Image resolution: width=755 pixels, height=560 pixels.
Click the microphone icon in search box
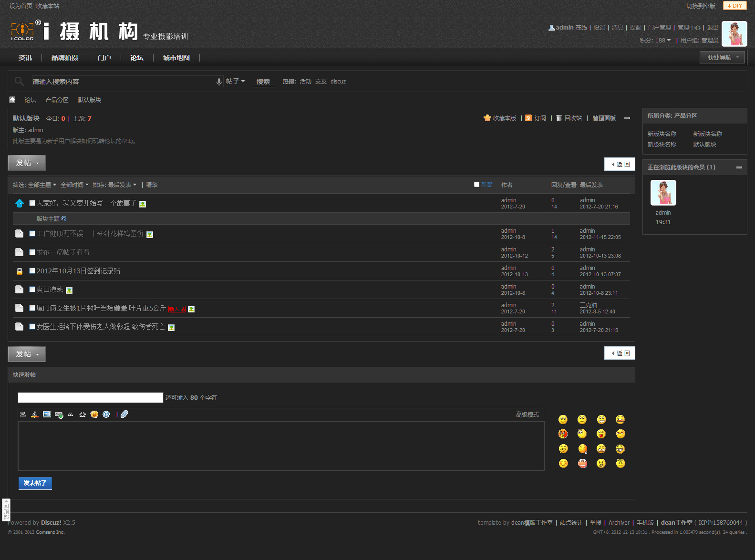click(219, 82)
